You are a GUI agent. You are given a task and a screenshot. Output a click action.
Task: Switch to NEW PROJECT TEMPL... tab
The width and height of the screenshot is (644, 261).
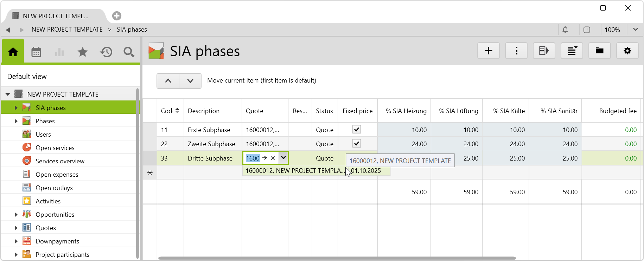(55, 16)
